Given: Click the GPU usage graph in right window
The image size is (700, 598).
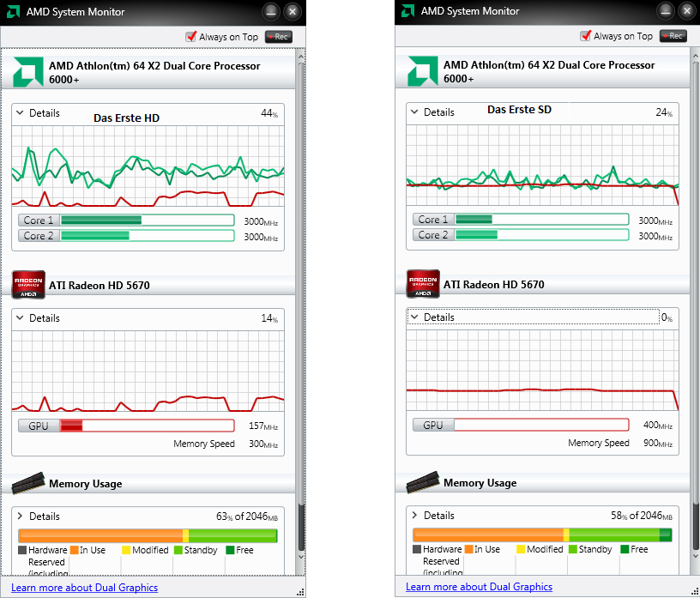Looking at the screenshot, I should click(x=542, y=371).
